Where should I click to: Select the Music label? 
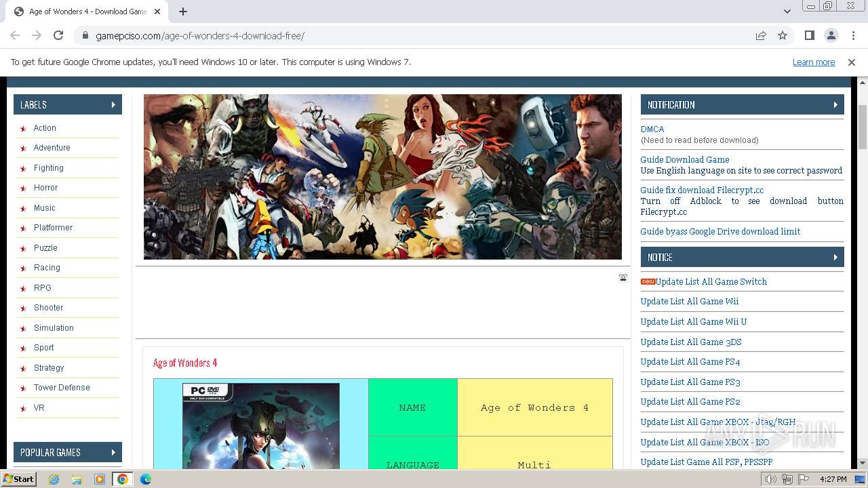pyautogui.click(x=45, y=208)
